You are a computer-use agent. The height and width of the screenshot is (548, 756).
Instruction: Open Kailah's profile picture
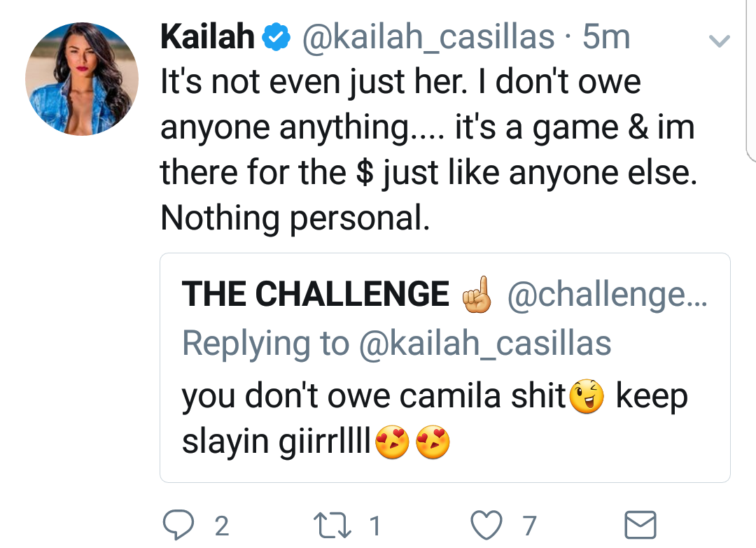[82, 79]
